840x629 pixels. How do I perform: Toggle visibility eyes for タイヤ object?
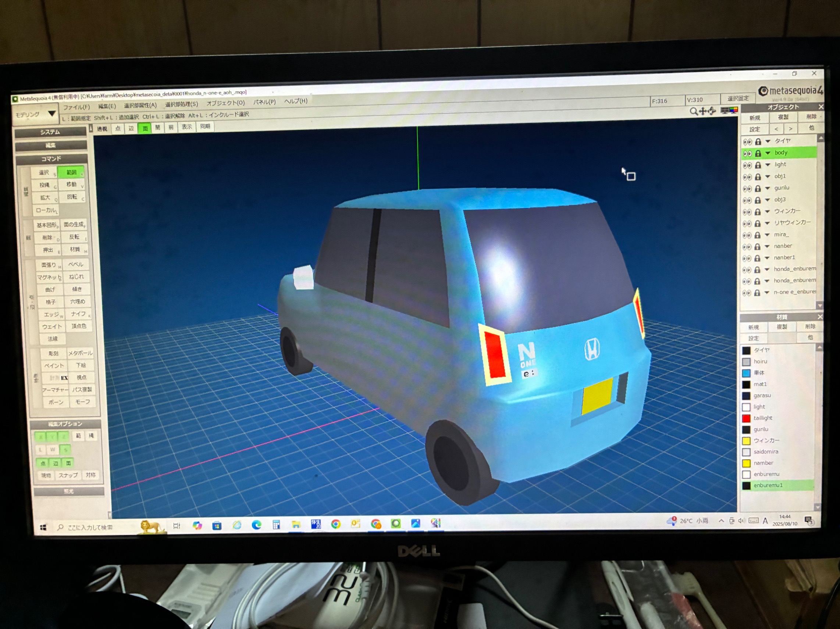pos(747,142)
